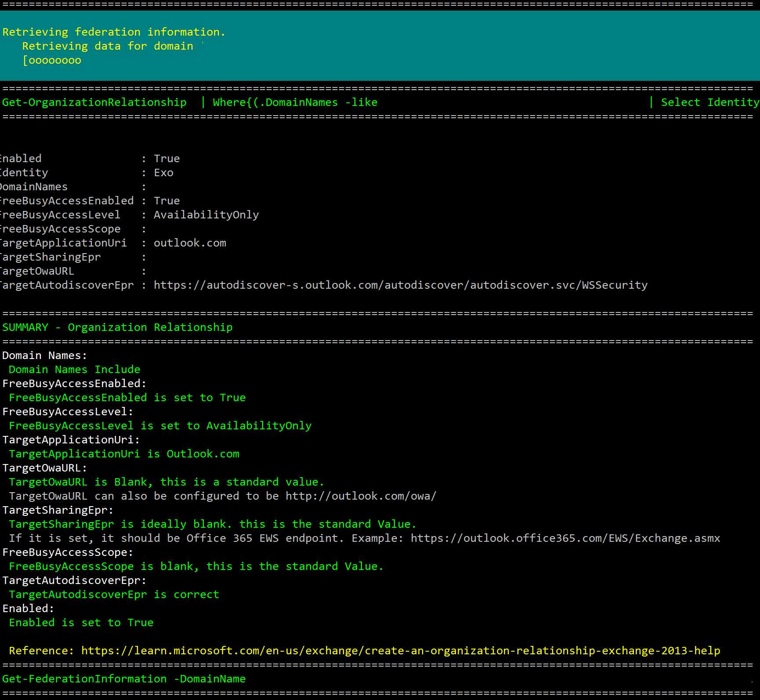Click the Get-OrganizationRelationship command text

click(x=94, y=102)
